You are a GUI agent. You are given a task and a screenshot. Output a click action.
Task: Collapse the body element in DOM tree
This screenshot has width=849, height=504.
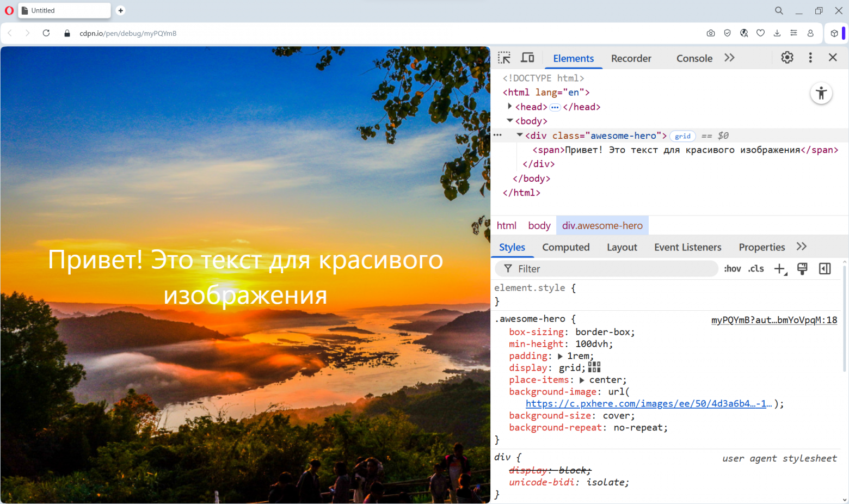click(510, 121)
